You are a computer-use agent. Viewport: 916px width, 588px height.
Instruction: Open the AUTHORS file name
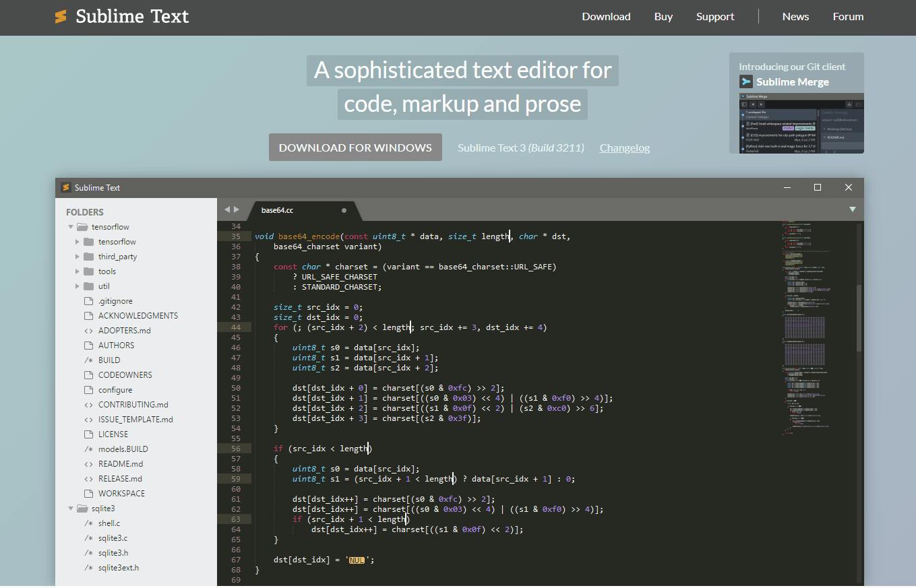click(117, 346)
